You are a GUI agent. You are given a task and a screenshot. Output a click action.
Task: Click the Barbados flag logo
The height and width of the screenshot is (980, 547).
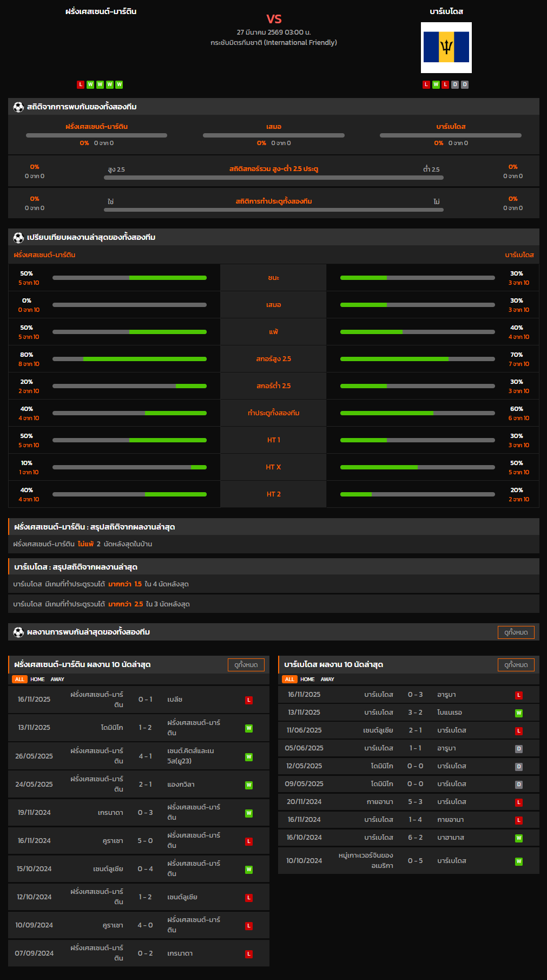(x=446, y=48)
